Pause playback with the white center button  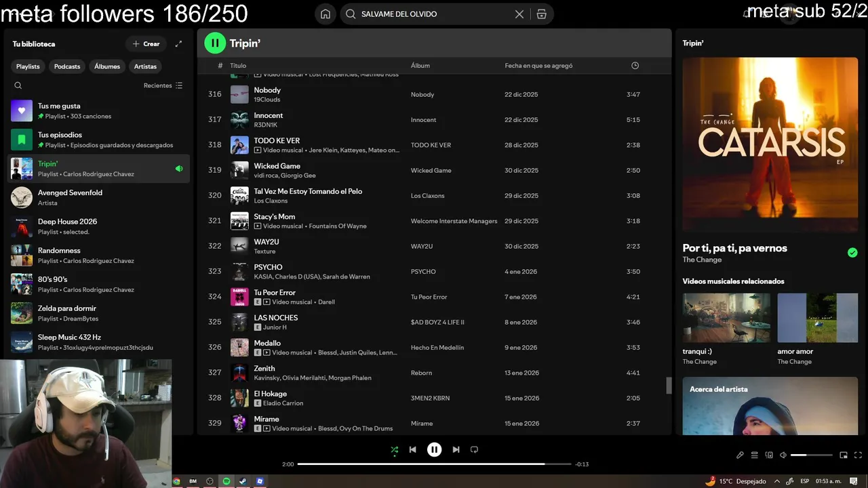click(435, 449)
